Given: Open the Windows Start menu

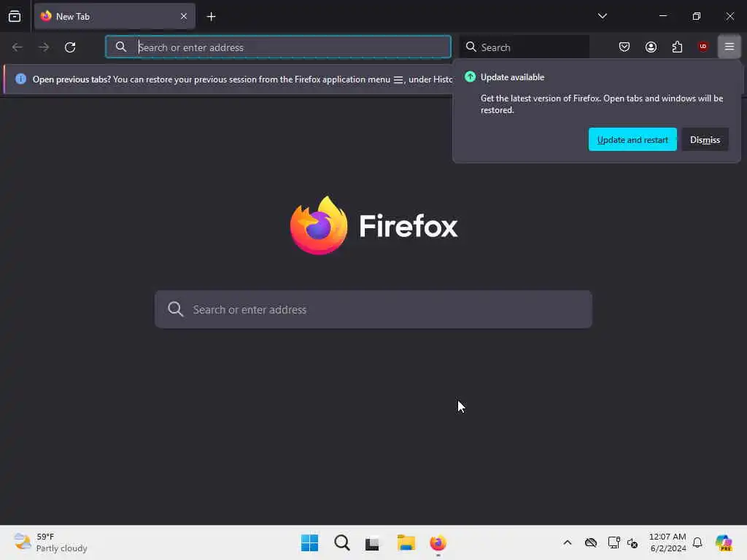Looking at the screenshot, I should tap(309, 542).
